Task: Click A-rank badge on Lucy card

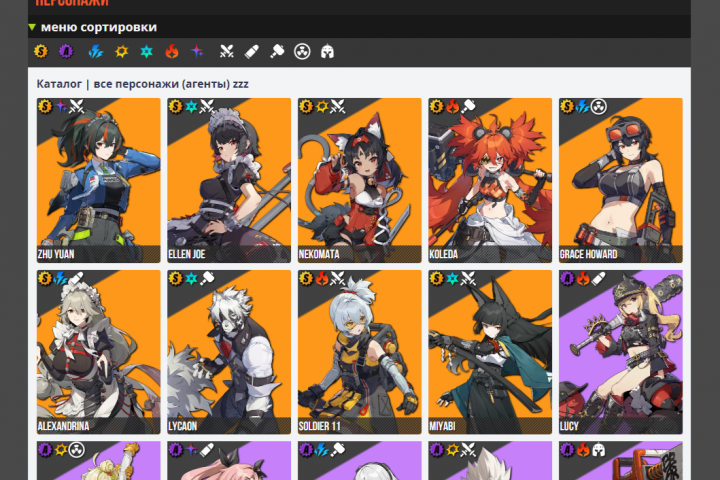Action: click(x=567, y=278)
